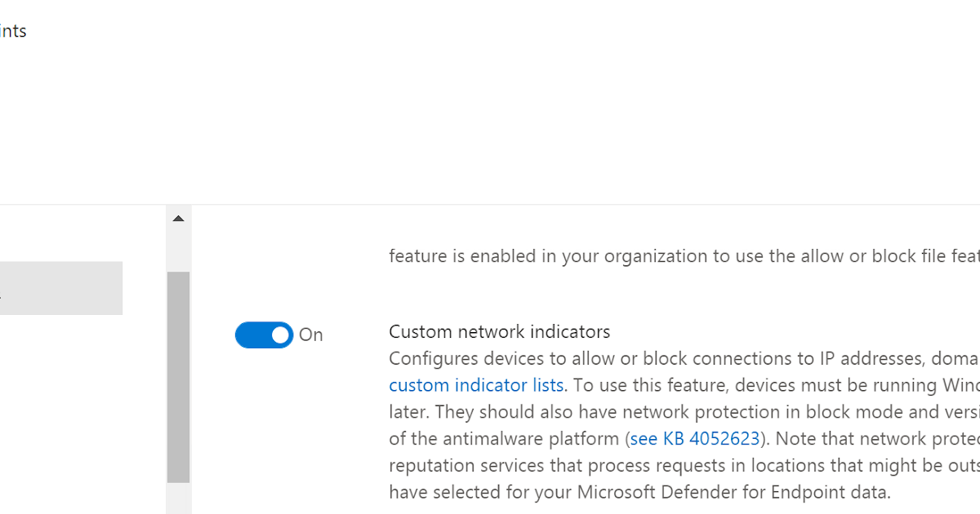Viewport: 980px width, 514px height.
Task: Click the Custom network indicators heading
Action: [499, 331]
